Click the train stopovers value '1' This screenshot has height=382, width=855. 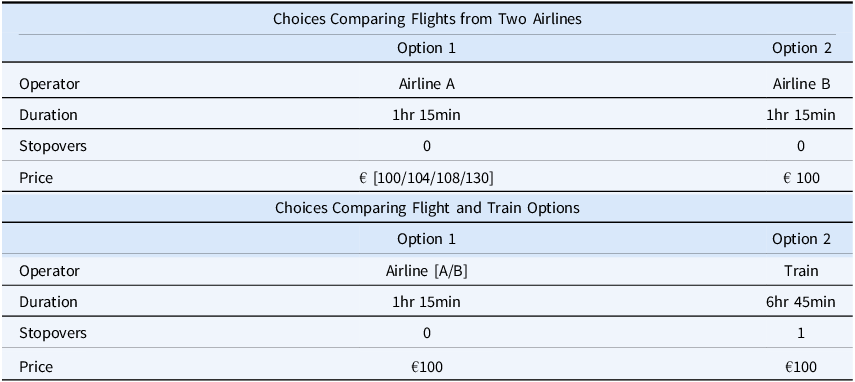(801, 333)
